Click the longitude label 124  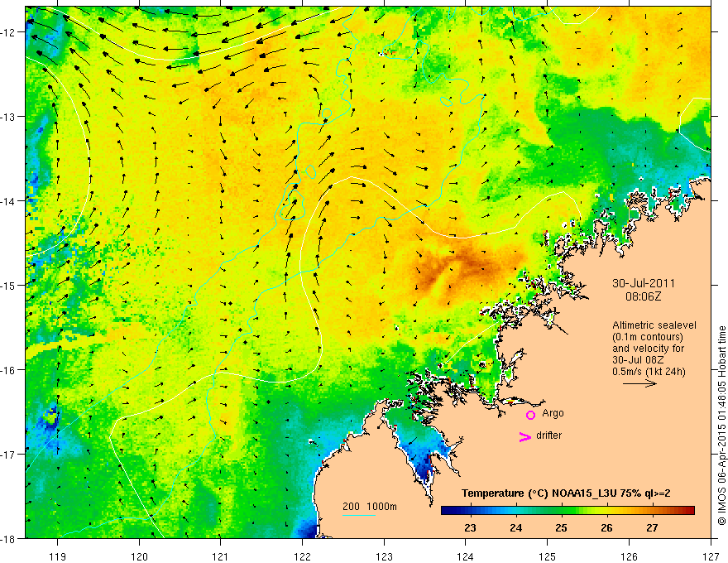(466, 556)
